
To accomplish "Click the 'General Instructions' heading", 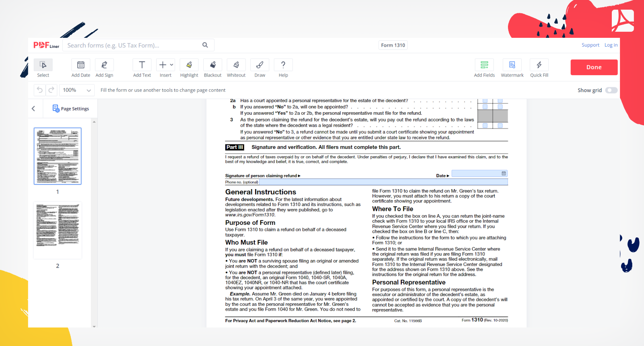I will 260,192.
